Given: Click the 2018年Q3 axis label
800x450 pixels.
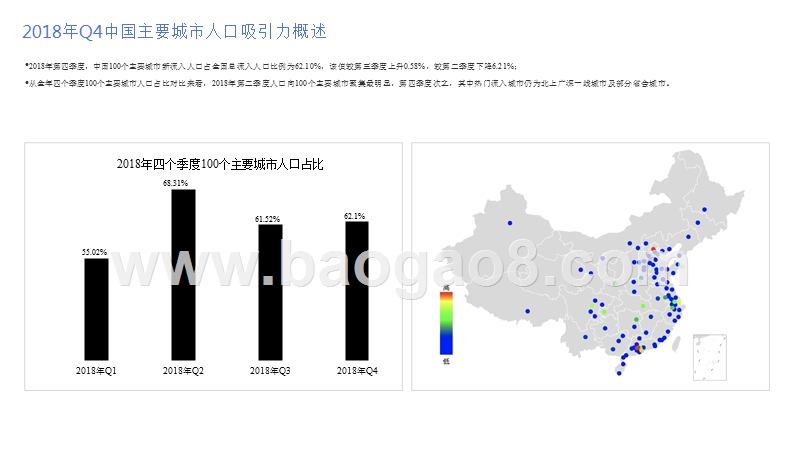Looking at the screenshot, I should click(x=270, y=371).
